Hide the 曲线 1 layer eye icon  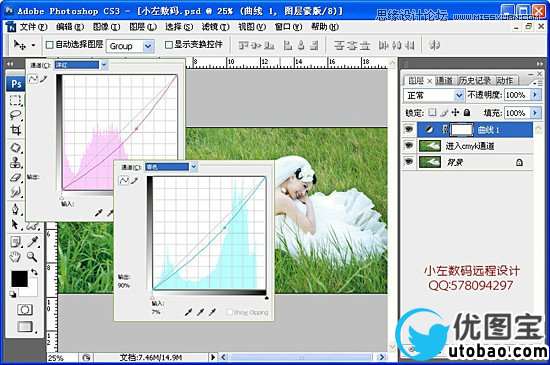(409, 129)
